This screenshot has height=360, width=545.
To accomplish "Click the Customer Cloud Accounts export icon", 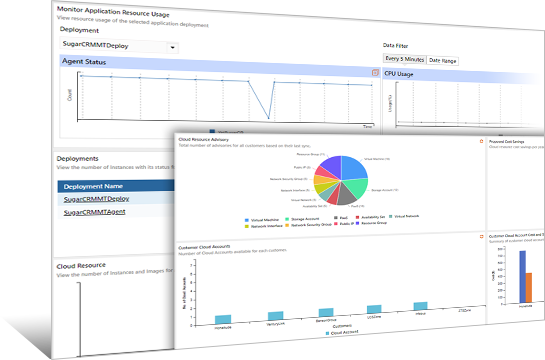I will tap(481, 237).
